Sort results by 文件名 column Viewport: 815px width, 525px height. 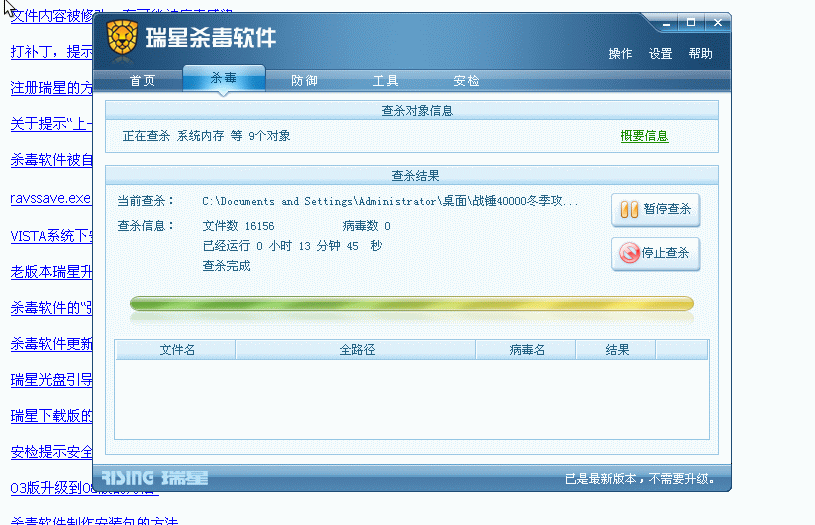pyautogui.click(x=176, y=350)
